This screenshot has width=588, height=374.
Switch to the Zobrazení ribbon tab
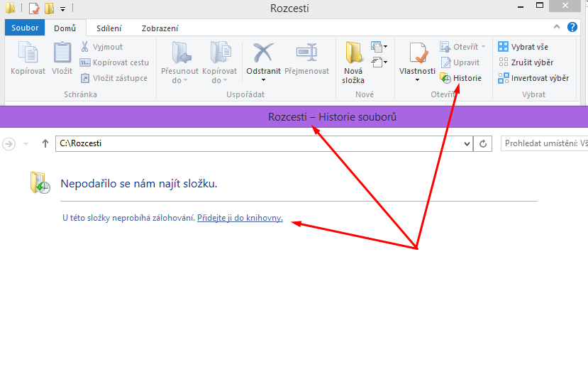coord(160,28)
